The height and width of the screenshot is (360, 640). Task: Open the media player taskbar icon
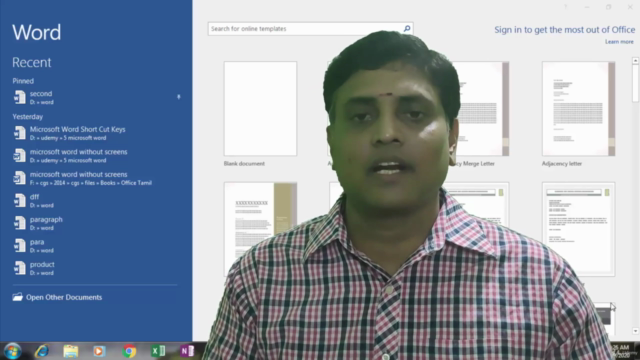99,351
